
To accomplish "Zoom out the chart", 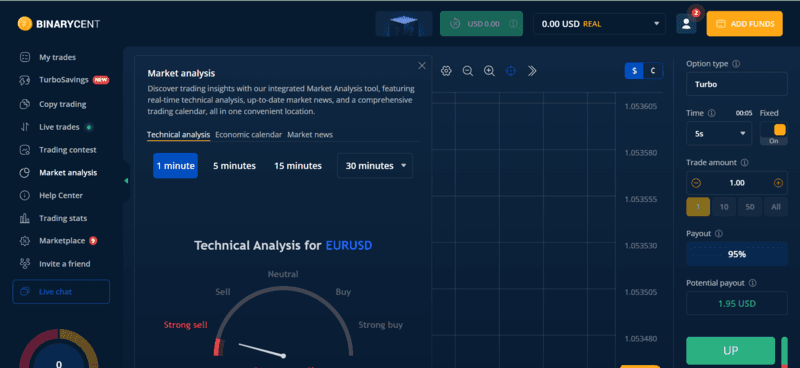I will 468,71.
